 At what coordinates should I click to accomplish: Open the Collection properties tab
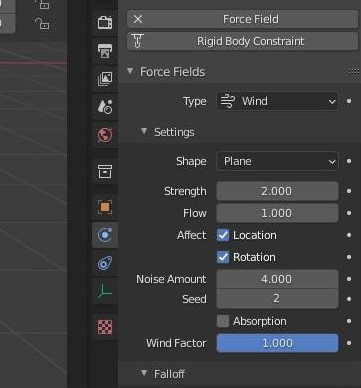[105, 171]
